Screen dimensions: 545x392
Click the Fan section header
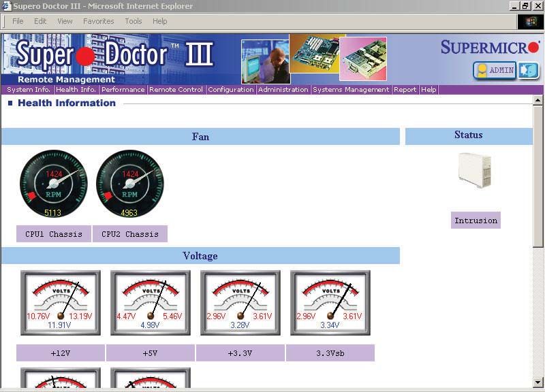(200, 137)
